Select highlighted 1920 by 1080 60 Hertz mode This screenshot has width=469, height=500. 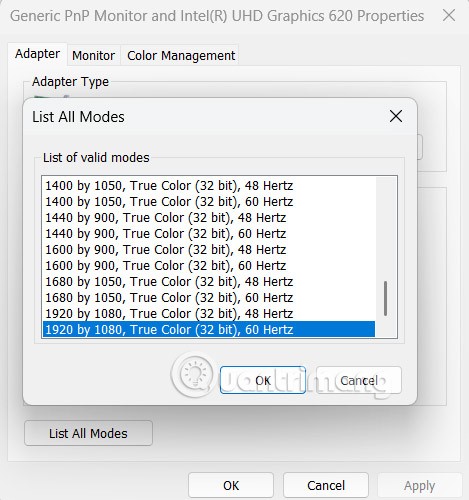pyautogui.click(x=209, y=329)
